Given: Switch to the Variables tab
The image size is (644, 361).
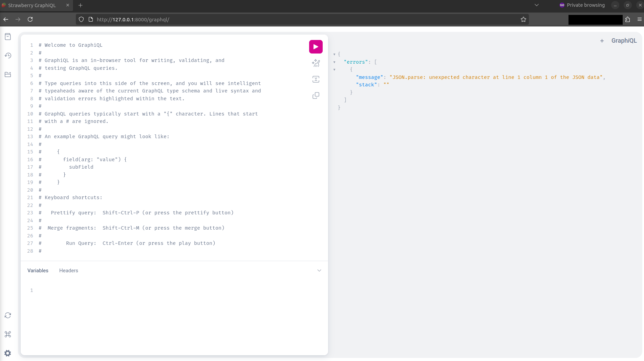Looking at the screenshot, I should point(38,271).
